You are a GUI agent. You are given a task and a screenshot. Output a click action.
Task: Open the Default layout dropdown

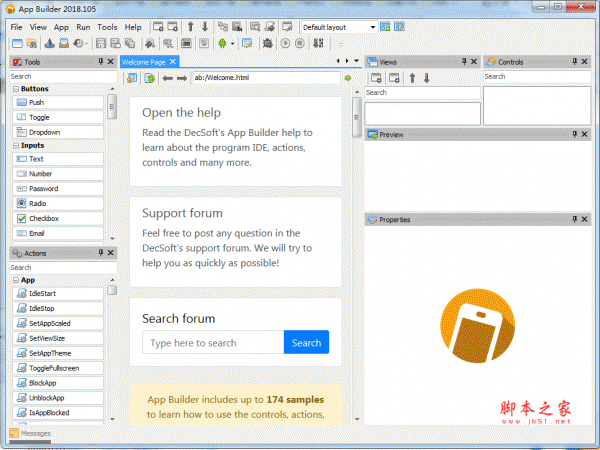(x=372, y=27)
